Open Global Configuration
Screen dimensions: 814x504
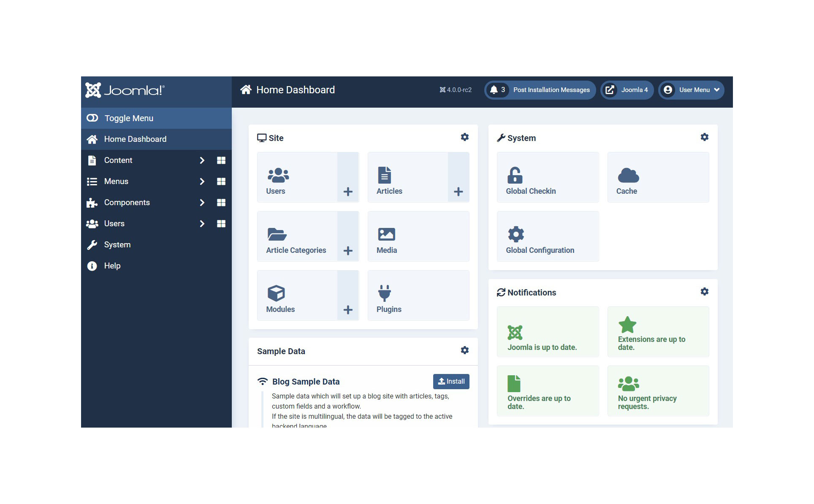[548, 236]
